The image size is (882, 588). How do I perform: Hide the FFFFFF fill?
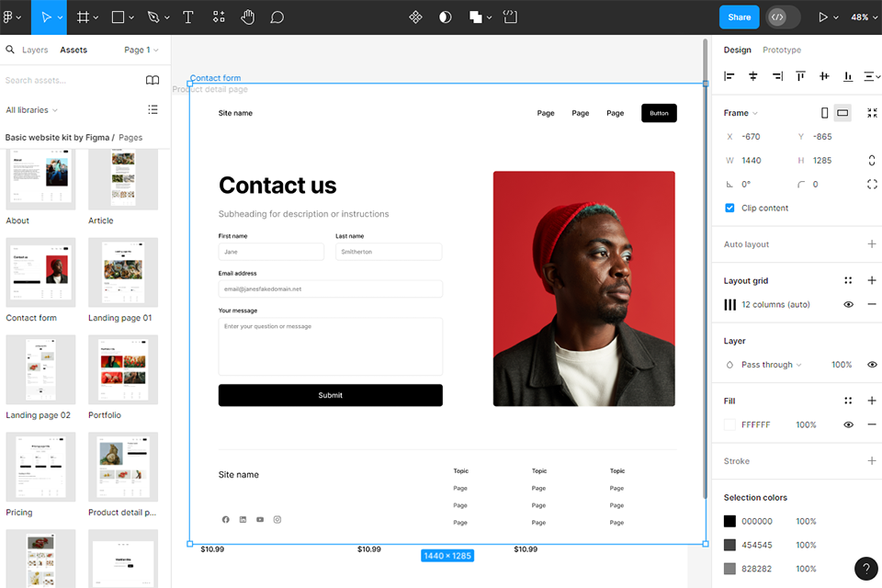(848, 424)
